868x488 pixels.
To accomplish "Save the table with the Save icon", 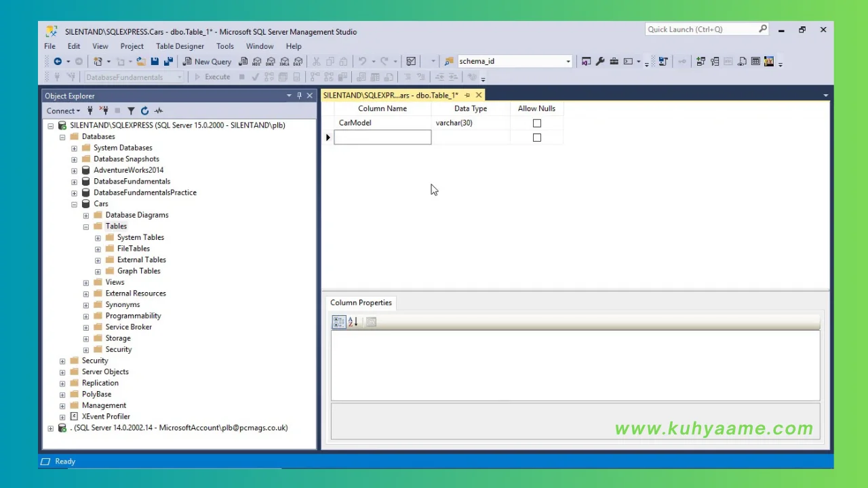I will [155, 61].
